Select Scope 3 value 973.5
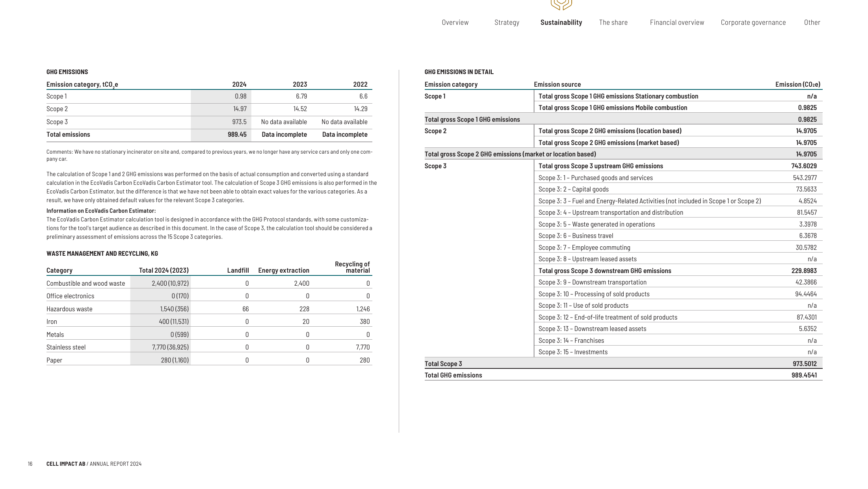This screenshot has width=868, height=489. pos(239,122)
